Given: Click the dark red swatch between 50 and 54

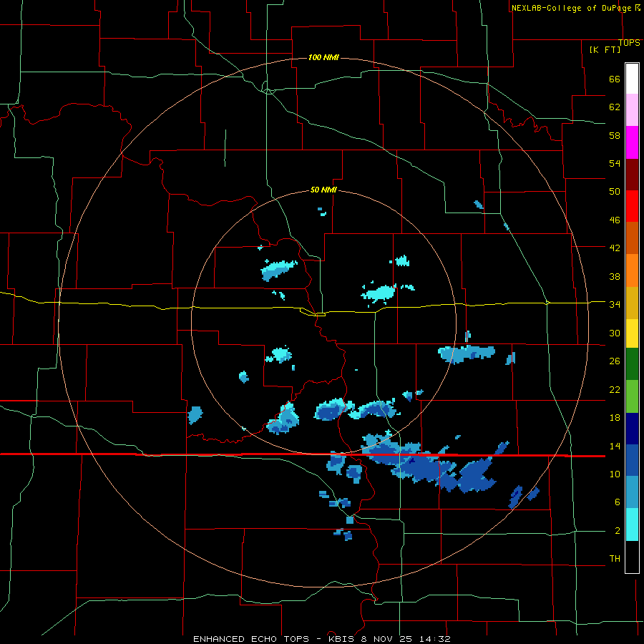Looking at the screenshot, I should pyautogui.click(x=632, y=175).
